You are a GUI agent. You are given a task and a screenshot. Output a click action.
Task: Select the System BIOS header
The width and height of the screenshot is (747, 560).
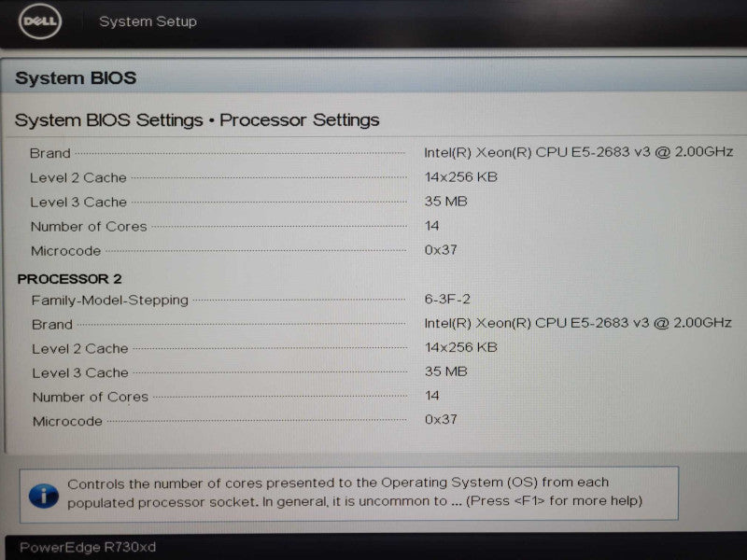point(76,78)
